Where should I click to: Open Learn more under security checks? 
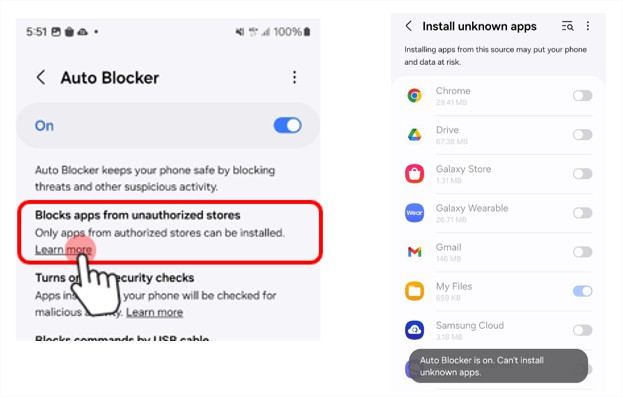click(154, 312)
